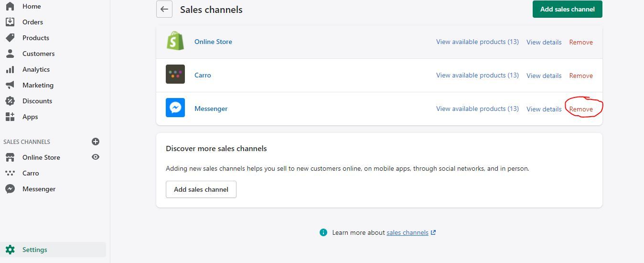View details for Carro channel
Screen dimensions: 644x263
click(x=544, y=76)
